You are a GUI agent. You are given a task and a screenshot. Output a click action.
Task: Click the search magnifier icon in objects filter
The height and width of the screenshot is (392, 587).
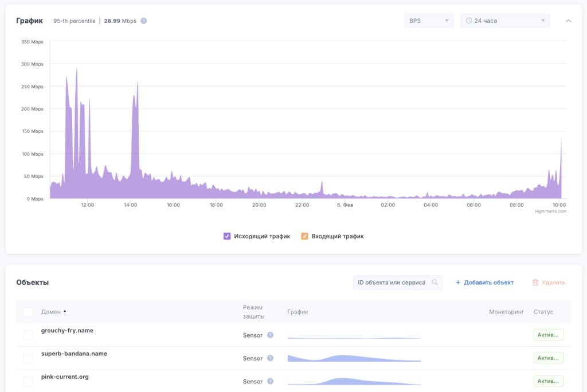[x=435, y=283]
